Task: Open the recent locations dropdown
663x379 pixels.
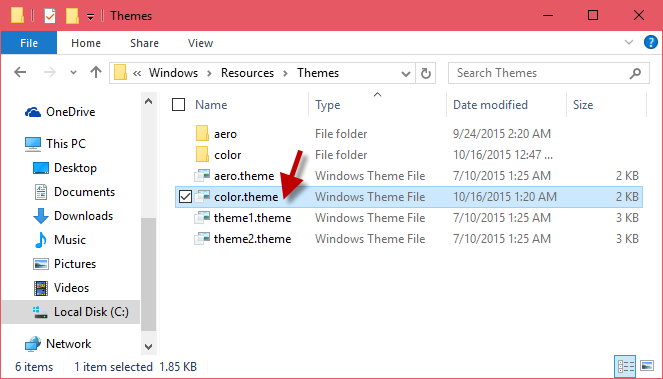Action: point(73,73)
